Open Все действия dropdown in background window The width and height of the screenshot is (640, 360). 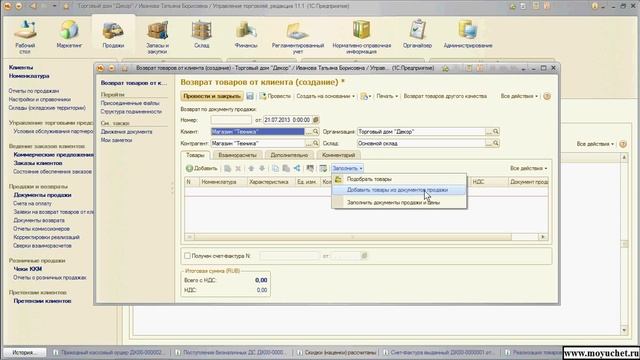pos(595,144)
